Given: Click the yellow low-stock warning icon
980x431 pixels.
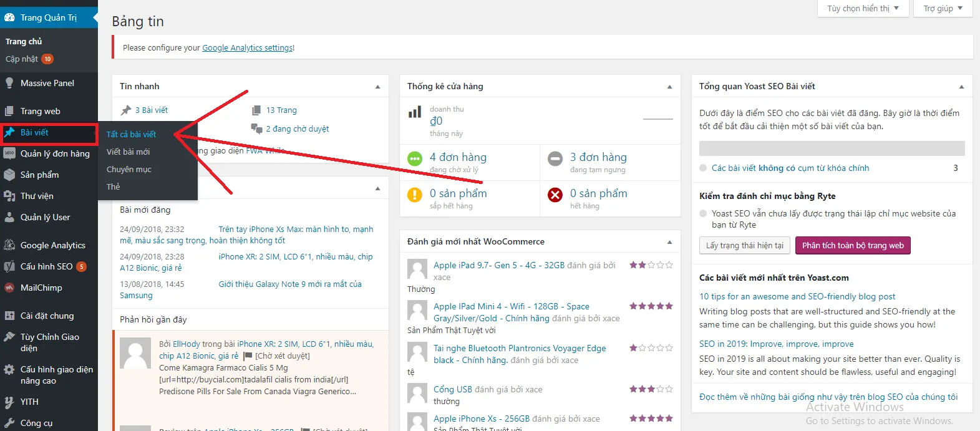Looking at the screenshot, I should pyautogui.click(x=415, y=195).
